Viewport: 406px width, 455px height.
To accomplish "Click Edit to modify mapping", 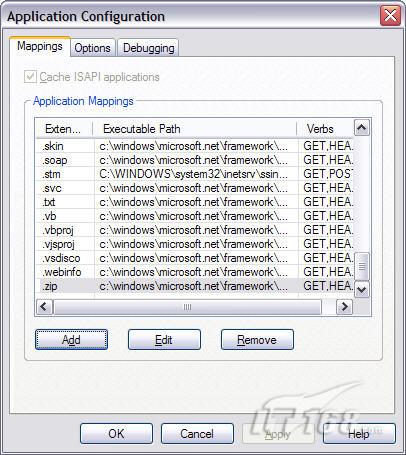I will (x=164, y=340).
